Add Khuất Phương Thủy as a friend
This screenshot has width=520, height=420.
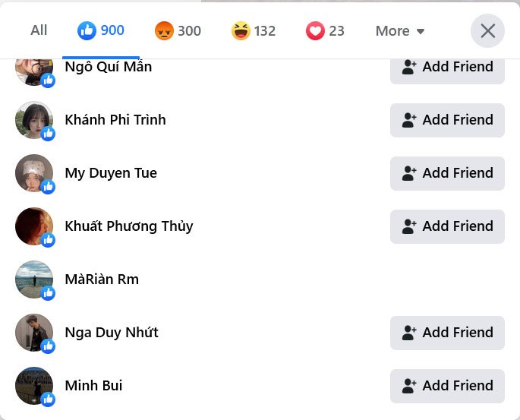click(447, 226)
